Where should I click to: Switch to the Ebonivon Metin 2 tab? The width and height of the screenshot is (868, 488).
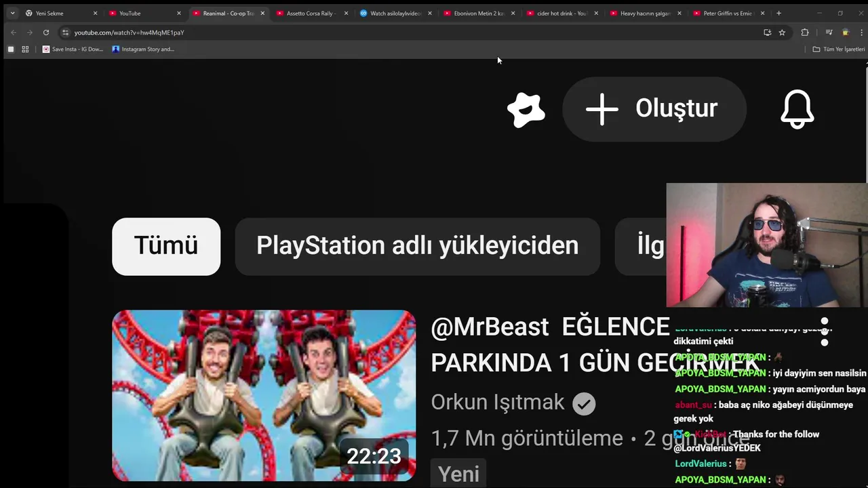pos(479,13)
